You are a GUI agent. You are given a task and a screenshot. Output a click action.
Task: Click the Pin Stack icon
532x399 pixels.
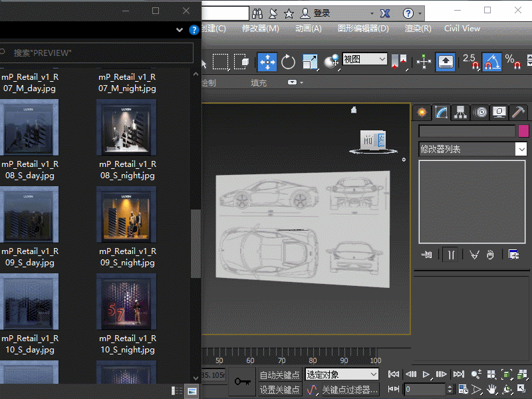pyautogui.click(x=427, y=254)
